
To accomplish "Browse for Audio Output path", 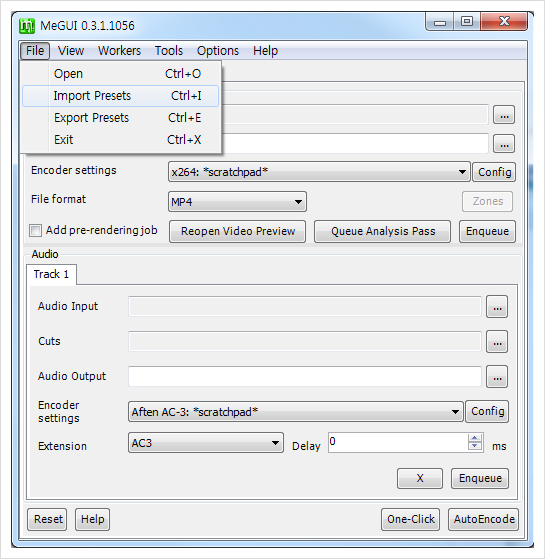I will (497, 377).
